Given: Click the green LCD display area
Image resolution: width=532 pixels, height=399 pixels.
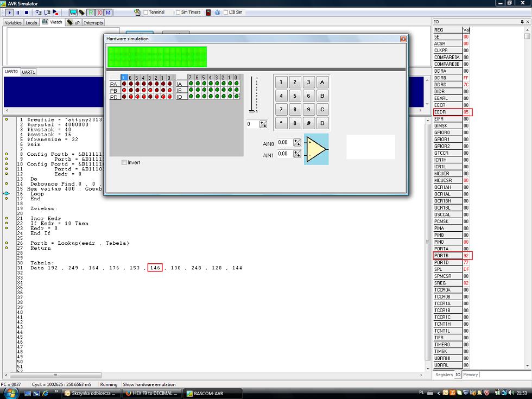Looking at the screenshot, I should (x=157, y=56).
